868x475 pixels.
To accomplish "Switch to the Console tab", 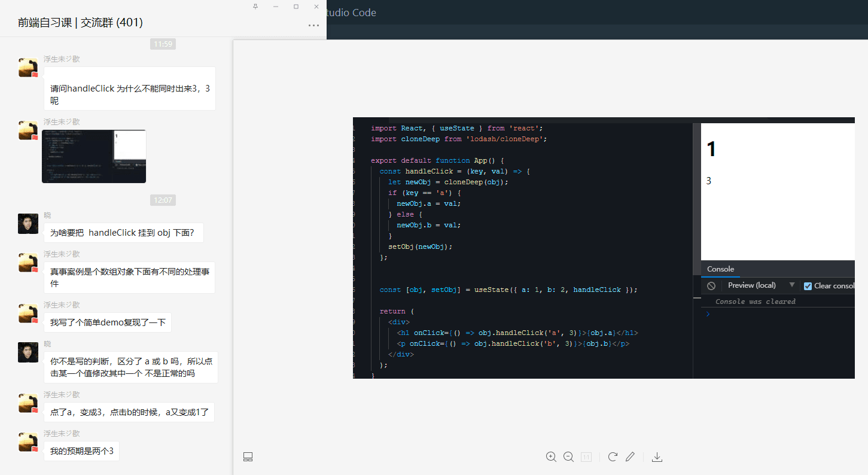I will click(x=720, y=269).
